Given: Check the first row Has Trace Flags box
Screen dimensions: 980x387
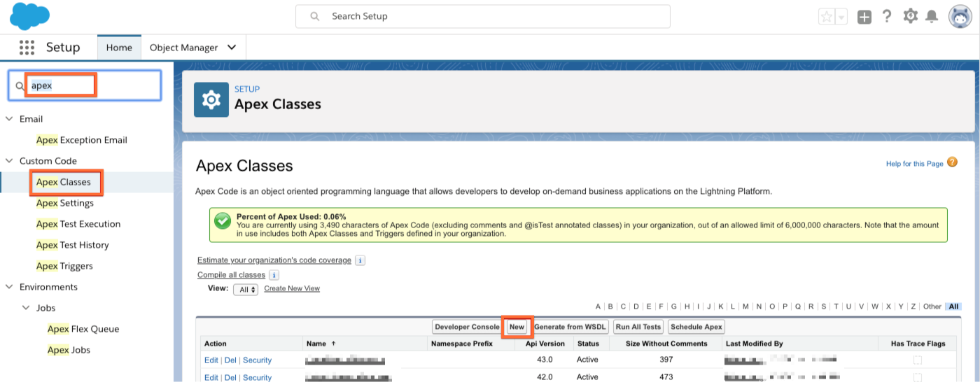Looking at the screenshot, I should pyautogui.click(x=917, y=360).
